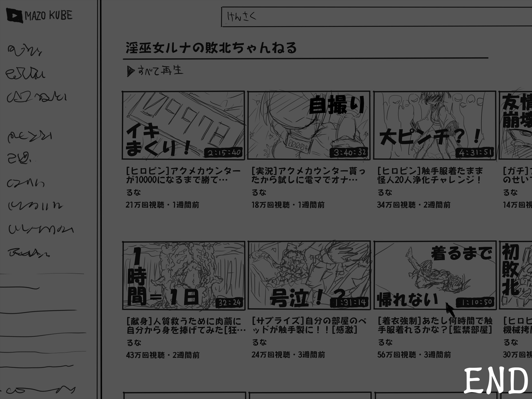Screen dimensions: 532x399
Task: Click the 2:15:40 duration badge
Action: point(224,153)
